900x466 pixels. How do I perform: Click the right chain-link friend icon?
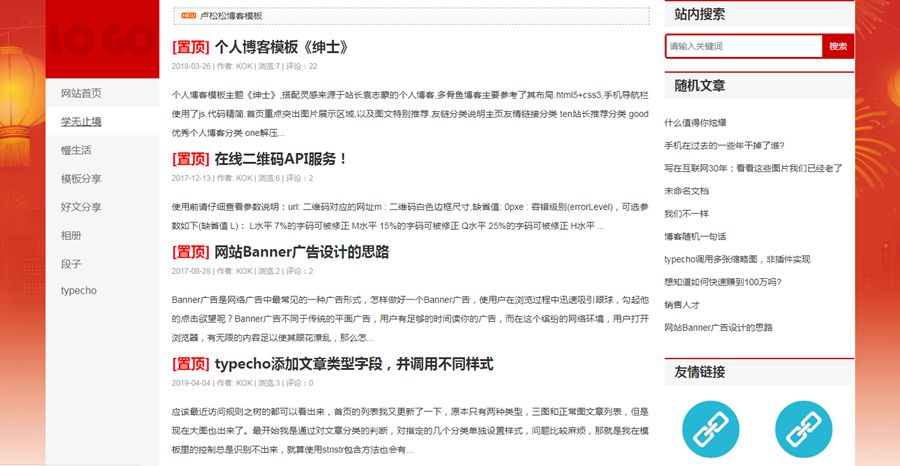[x=803, y=428]
